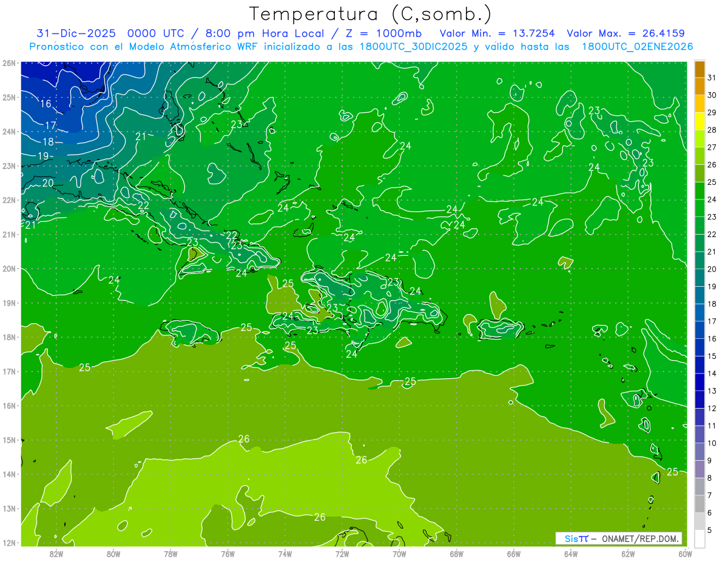This screenshot has height=562, width=728.
Task: Click the longitude axis label "80W"
Action: click(x=113, y=554)
